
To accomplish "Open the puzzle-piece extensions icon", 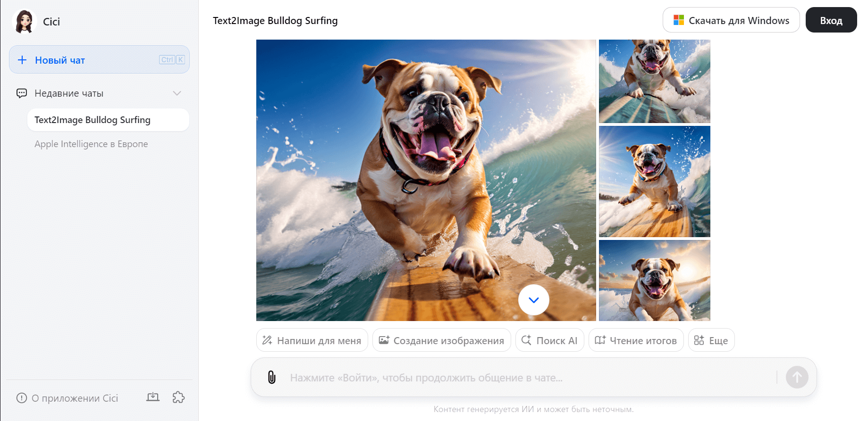I will click(178, 397).
